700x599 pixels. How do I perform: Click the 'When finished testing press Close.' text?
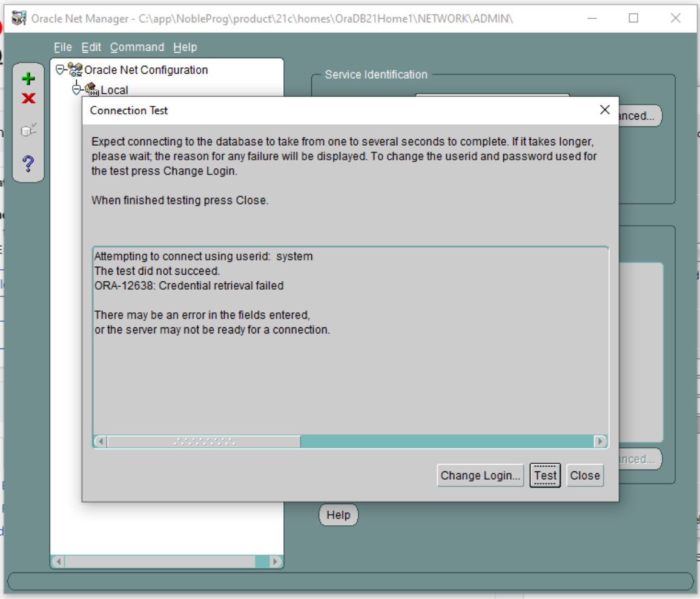[x=180, y=200]
